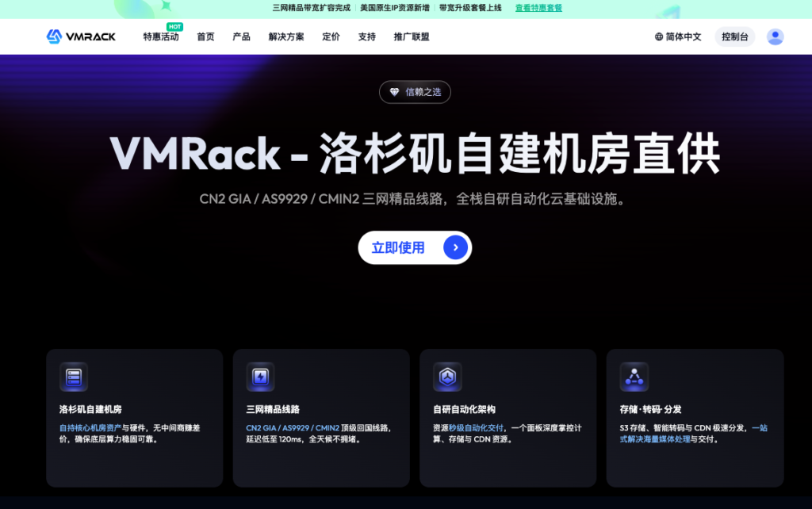
Task: Click the 秒级自动化交付 highlighted text
Action: click(476, 427)
